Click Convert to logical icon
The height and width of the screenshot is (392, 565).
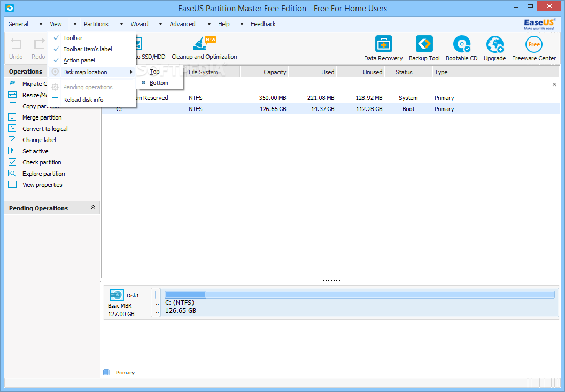pyautogui.click(x=12, y=129)
